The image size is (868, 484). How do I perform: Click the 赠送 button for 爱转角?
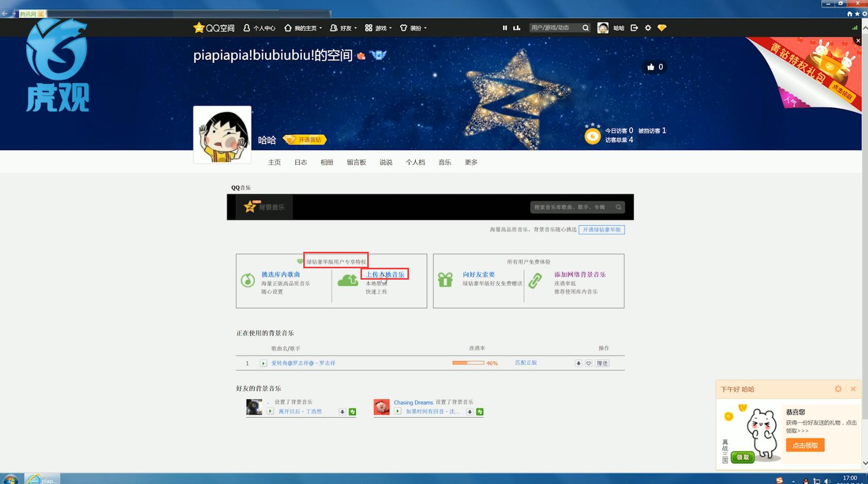coord(602,363)
